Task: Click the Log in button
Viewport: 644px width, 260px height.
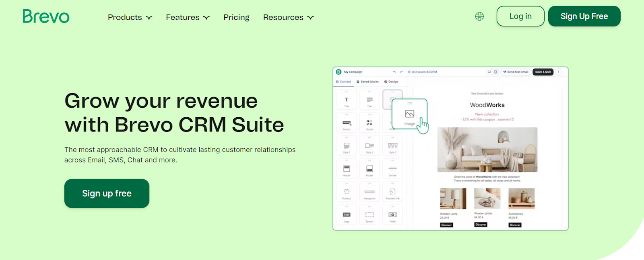Action: point(520,16)
